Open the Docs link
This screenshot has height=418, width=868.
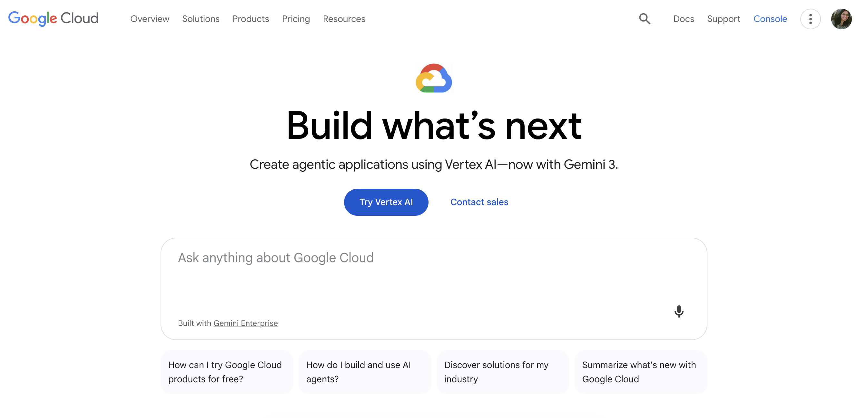tap(683, 19)
